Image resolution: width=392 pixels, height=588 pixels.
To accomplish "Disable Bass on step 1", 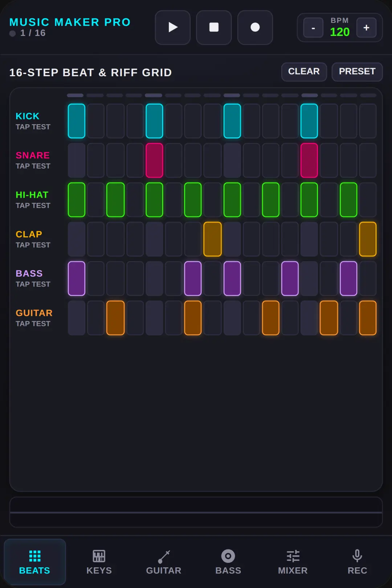I will pos(77,278).
